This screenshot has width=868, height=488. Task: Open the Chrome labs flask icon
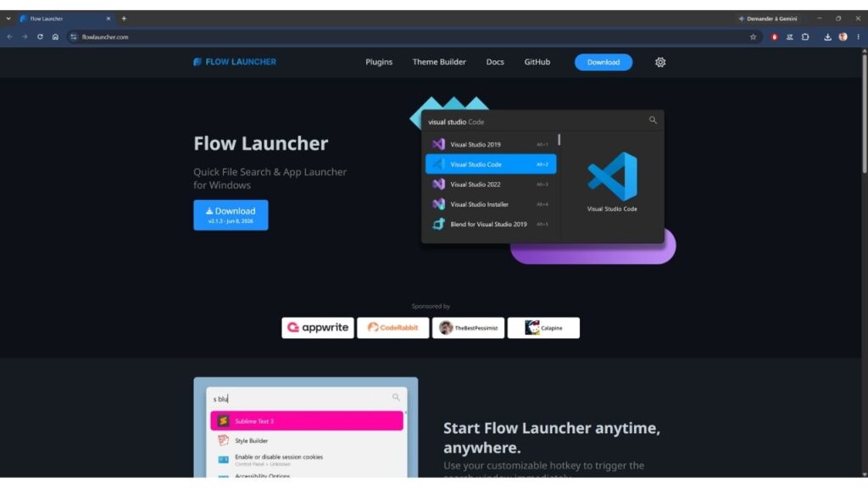pyautogui.click(x=790, y=37)
